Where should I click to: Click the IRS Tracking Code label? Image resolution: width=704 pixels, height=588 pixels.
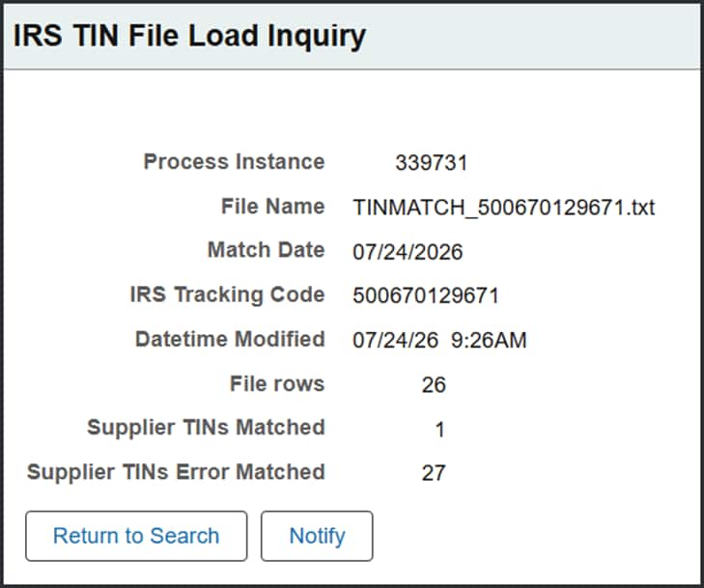coord(228,294)
